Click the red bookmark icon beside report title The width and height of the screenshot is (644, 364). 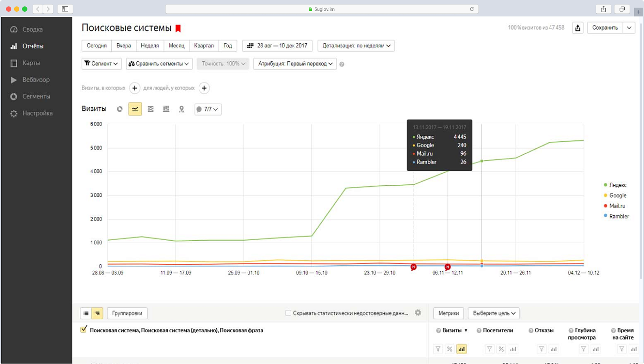[x=178, y=28]
